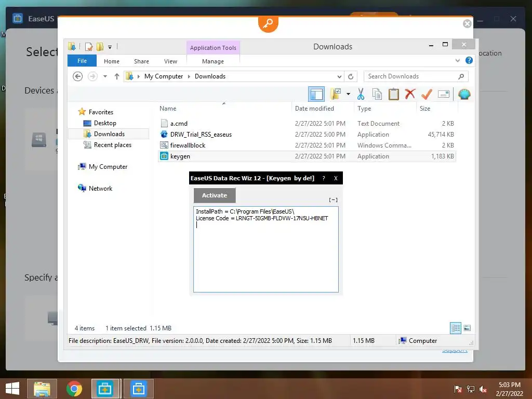Click the Paste clipboard icon

coord(394,94)
